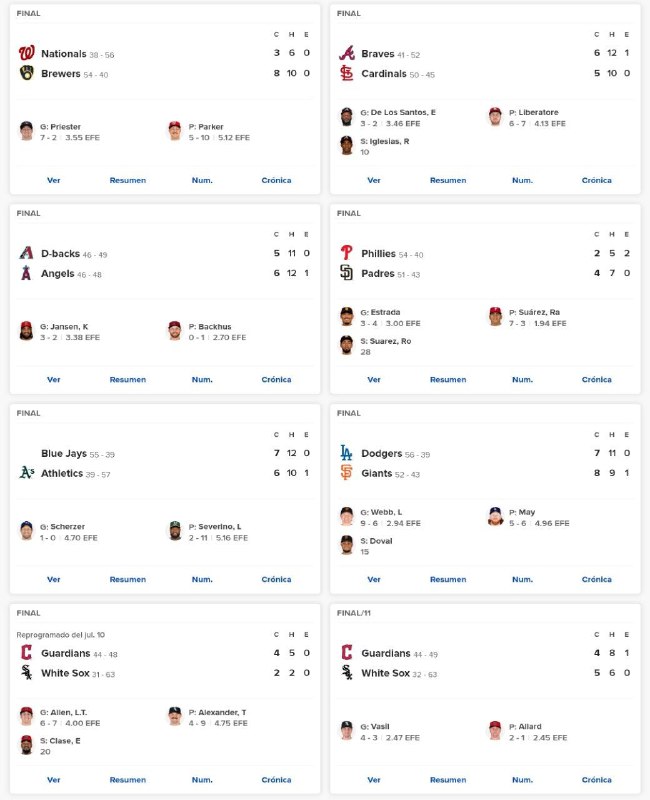Screen dimensions: 650x800
Task: Open Crónica for Braves vs Cardinals
Action: click(596, 180)
